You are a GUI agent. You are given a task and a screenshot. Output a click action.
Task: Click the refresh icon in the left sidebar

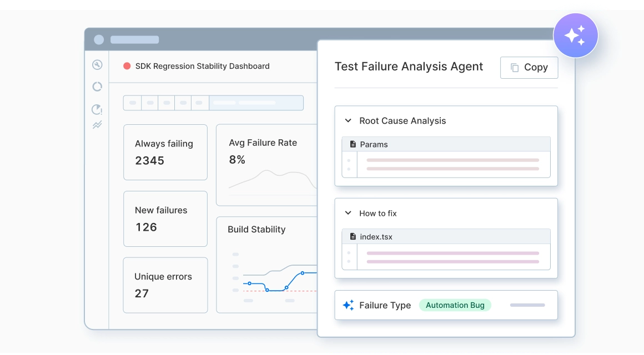coord(97,87)
